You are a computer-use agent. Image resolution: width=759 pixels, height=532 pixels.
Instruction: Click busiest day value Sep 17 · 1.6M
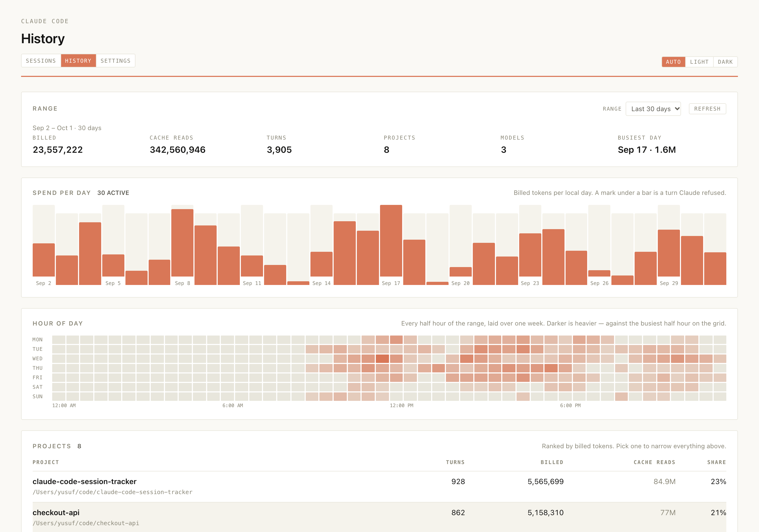coord(647,150)
